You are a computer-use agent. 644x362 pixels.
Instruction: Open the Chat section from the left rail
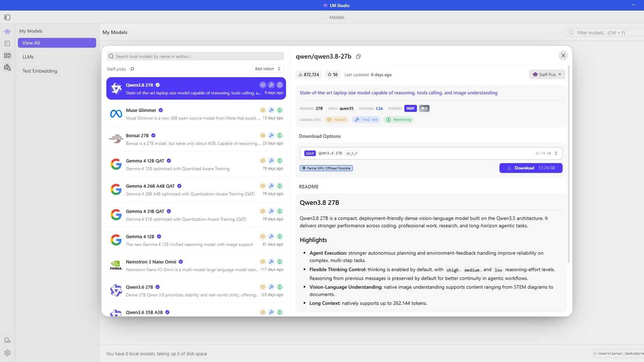7,32
